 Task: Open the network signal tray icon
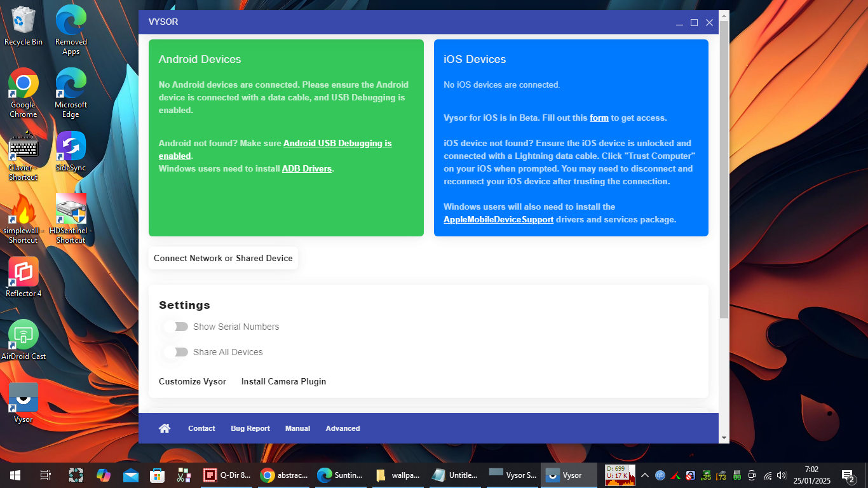(x=767, y=475)
